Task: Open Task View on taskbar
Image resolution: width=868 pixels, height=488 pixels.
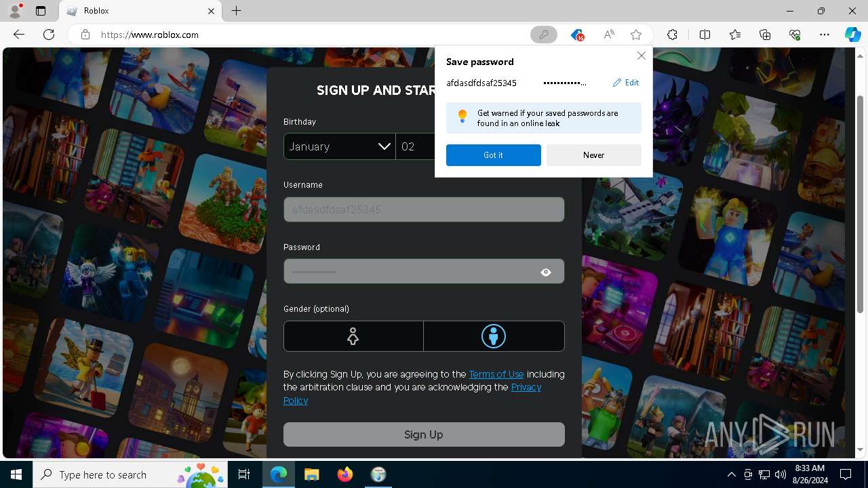Action: (x=244, y=474)
